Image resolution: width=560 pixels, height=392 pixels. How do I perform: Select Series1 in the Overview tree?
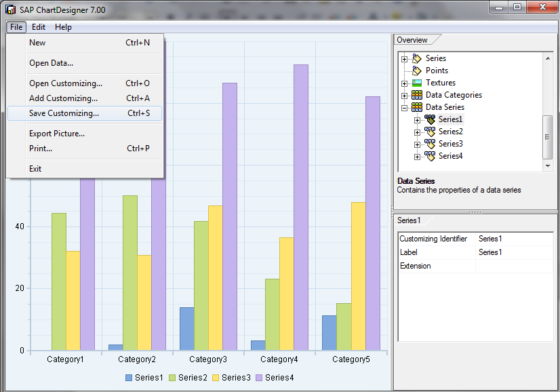click(x=450, y=119)
